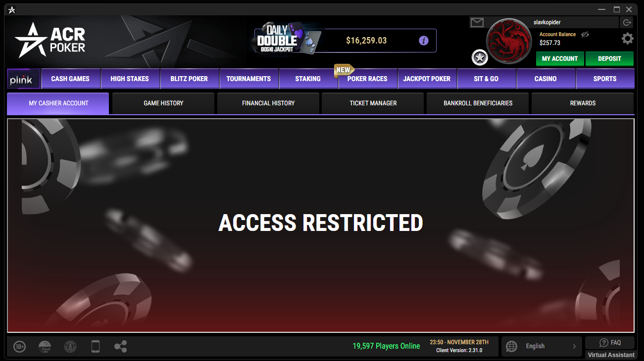Open the settings gear icon
644x361 pixels.
[x=627, y=39]
